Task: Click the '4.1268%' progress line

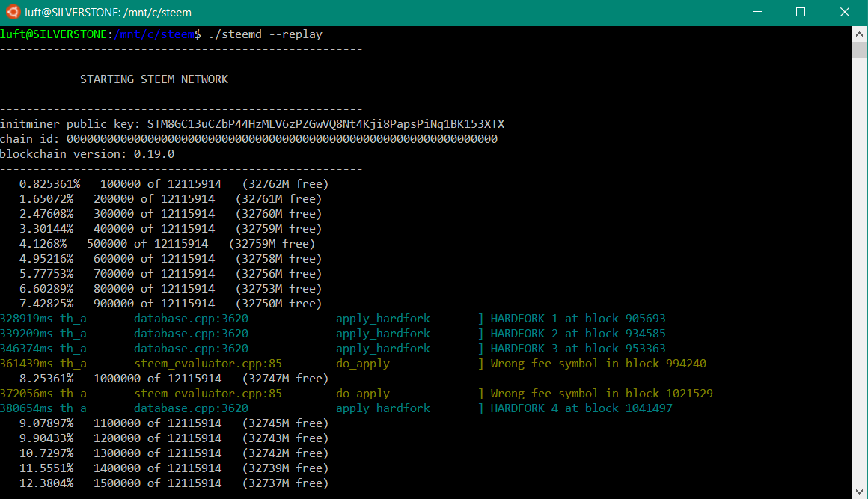Action: (167, 243)
